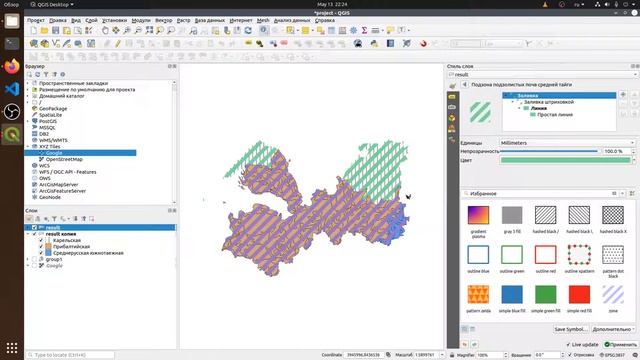Open the 3D View tab in Layer Styling sidebar
This screenshot has height=360, width=640.
pyautogui.click(x=452, y=118)
